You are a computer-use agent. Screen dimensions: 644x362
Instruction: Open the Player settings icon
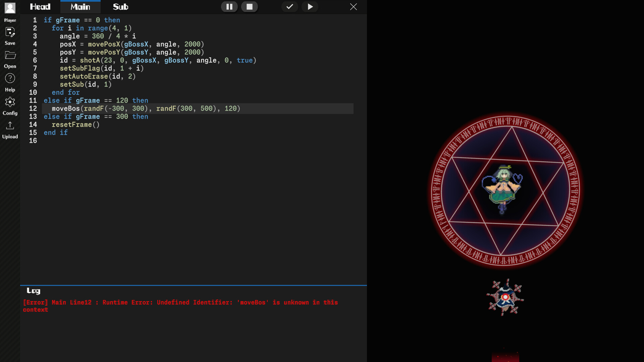pyautogui.click(x=10, y=11)
